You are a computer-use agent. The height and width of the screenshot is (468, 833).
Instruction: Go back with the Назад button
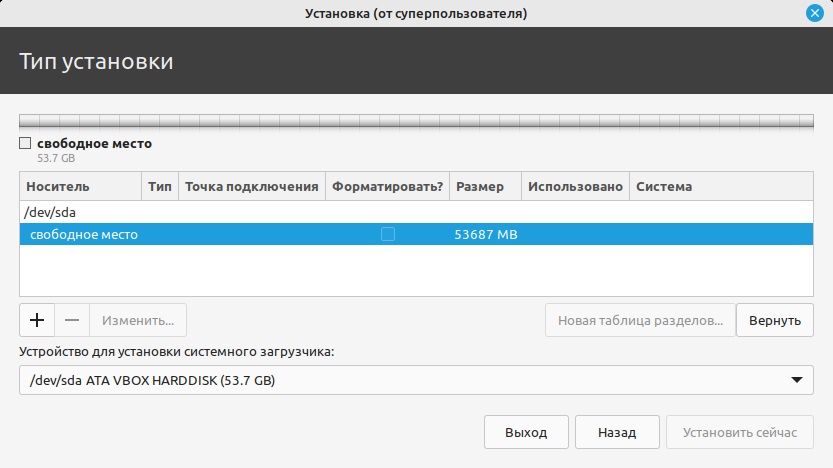pyautogui.click(x=617, y=433)
